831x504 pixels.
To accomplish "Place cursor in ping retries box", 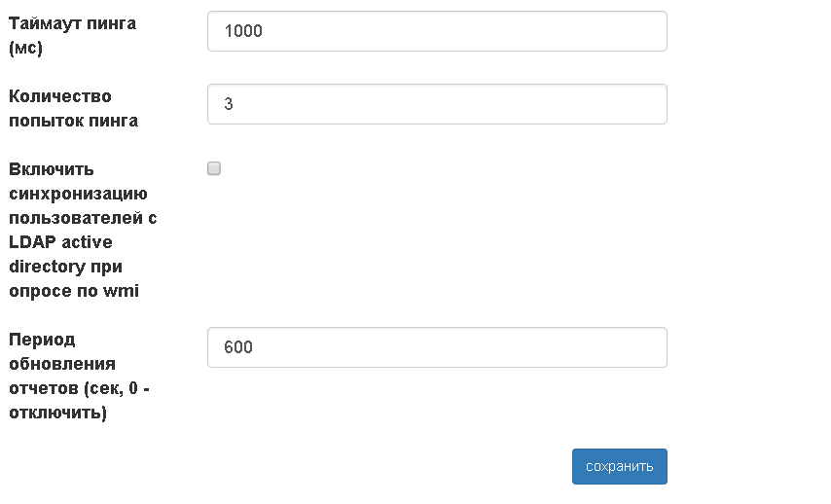I will [x=437, y=104].
